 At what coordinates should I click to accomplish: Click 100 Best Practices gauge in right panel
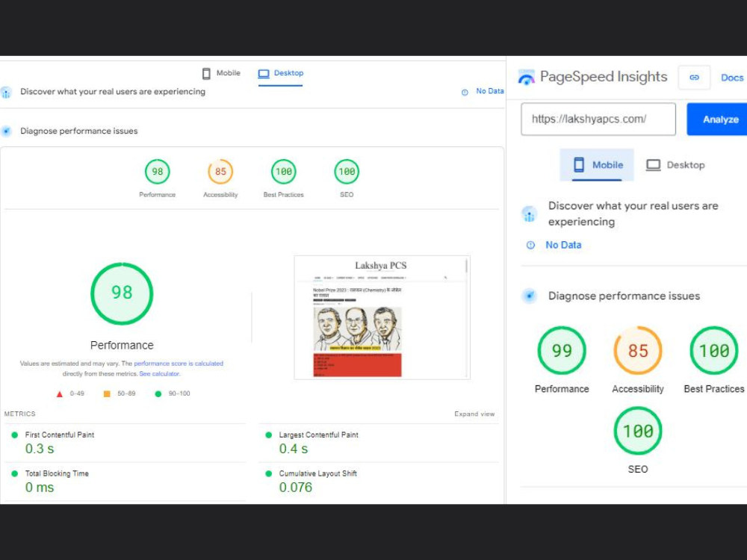(713, 351)
